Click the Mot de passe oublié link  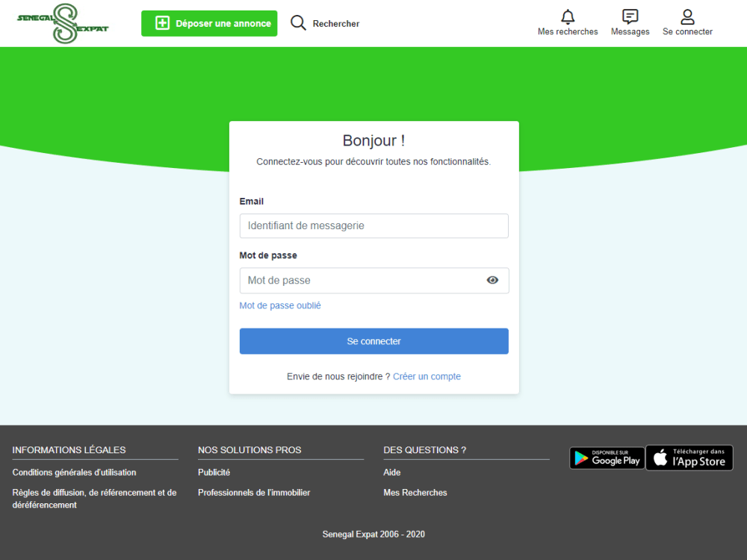(x=280, y=305)
